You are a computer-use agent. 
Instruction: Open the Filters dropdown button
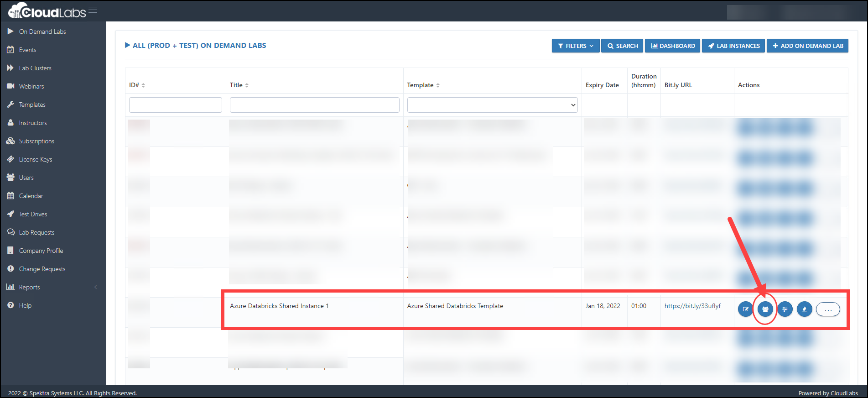pyautogui.click(x=576, y=46)
